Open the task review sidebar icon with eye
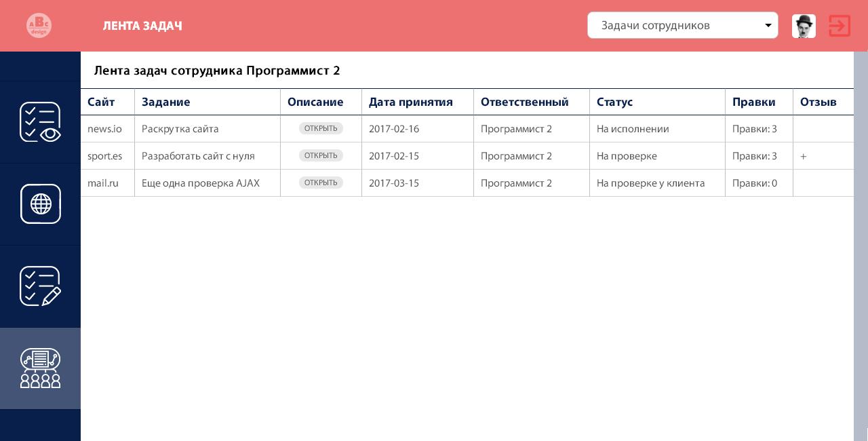The width and height of the screenshot is (868, 441). [40, 122]
